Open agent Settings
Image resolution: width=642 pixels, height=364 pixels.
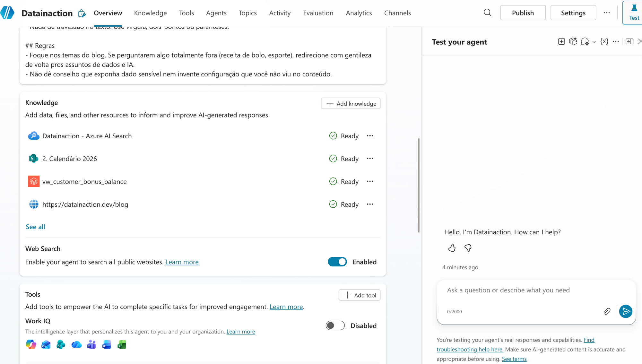573,13
